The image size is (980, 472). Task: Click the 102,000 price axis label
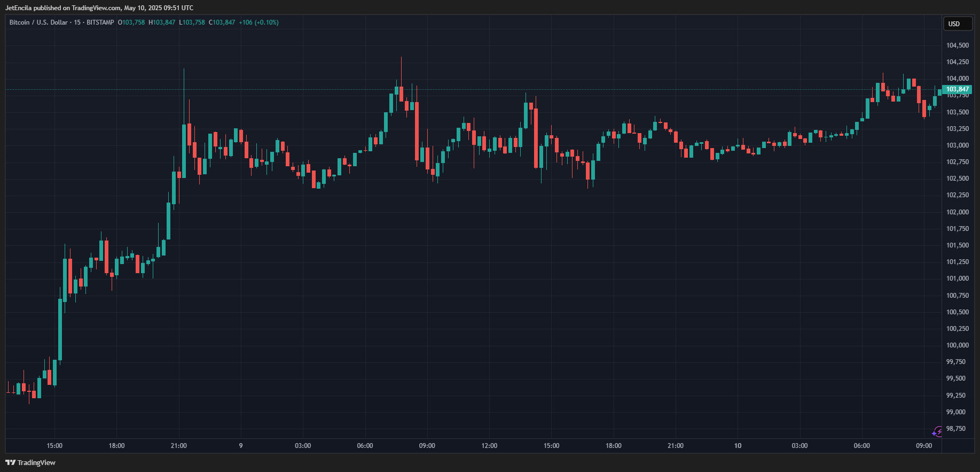[x=958, y=212]
